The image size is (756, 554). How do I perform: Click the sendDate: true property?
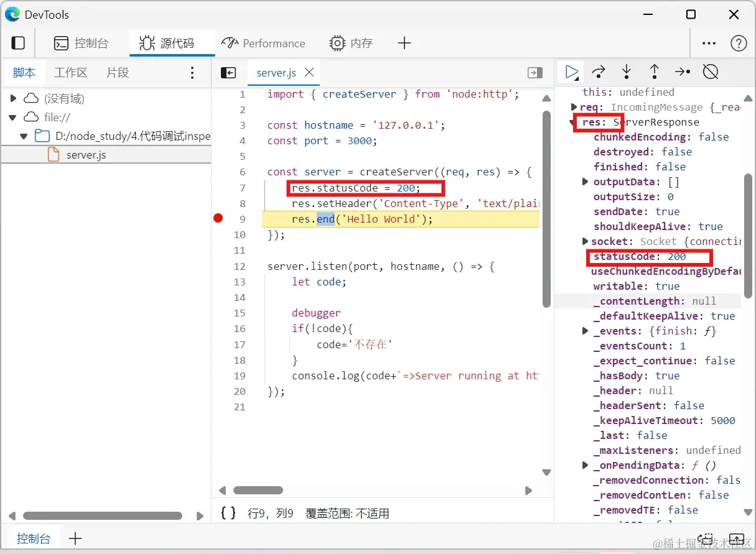pyautogui.click(x=637, y=211)
